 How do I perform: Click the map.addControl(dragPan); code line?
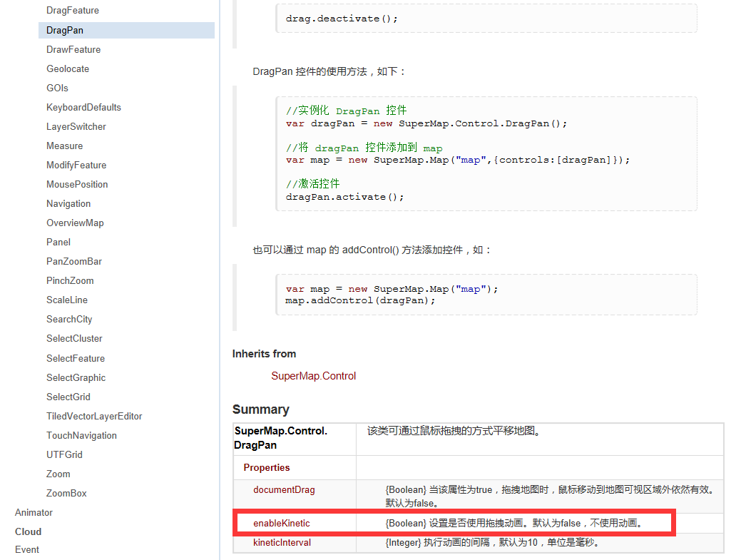coord(360,301)
